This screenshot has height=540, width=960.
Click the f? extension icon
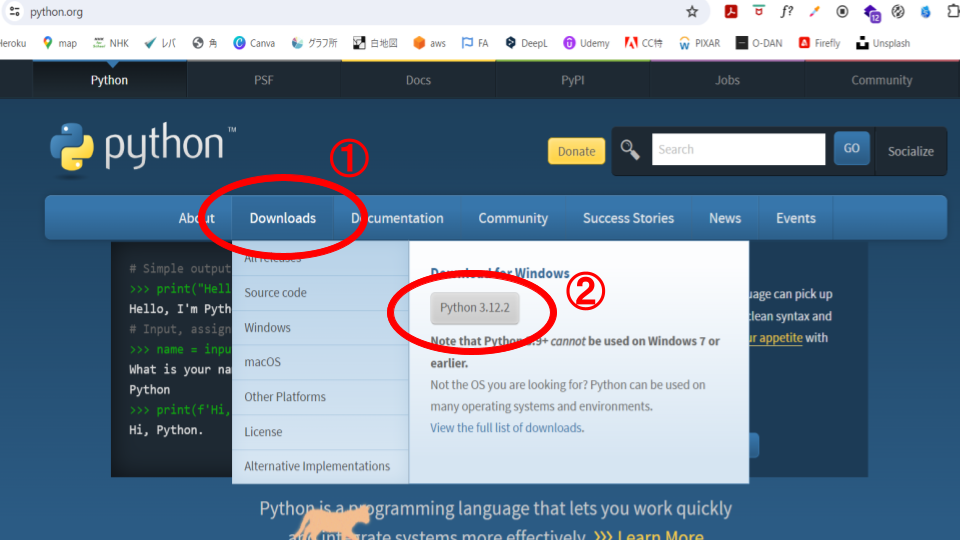pos(786,12)
